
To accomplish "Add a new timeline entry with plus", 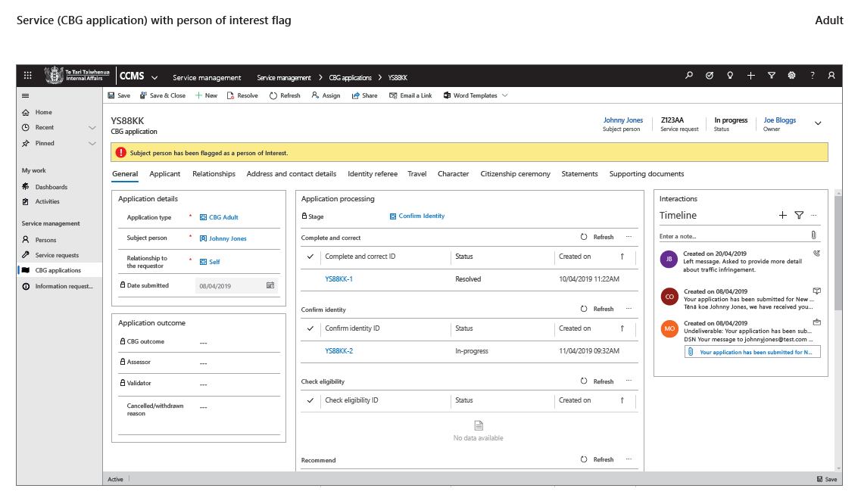I will click(x=783, y=216).
